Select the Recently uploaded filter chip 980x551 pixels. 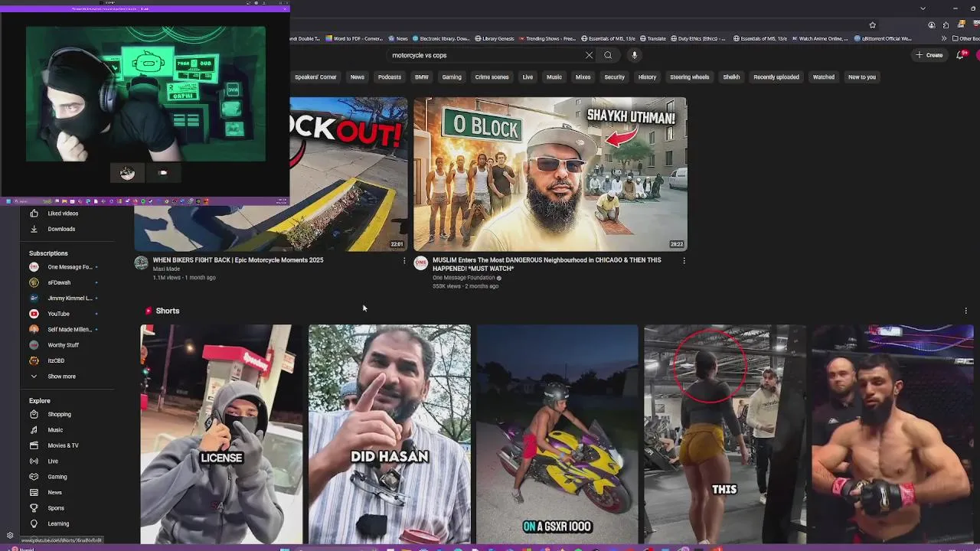tap(776, 77)
